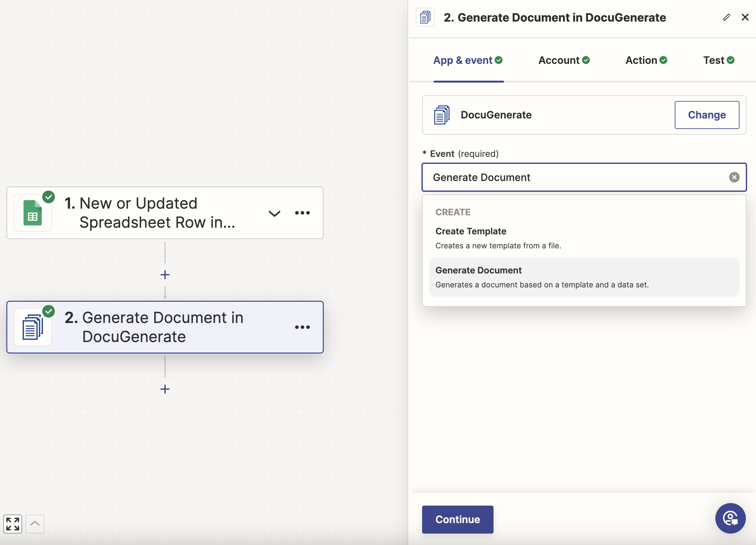Switch to the Test tab
Viewport: 756px width, 545px height.
point(719,60)
